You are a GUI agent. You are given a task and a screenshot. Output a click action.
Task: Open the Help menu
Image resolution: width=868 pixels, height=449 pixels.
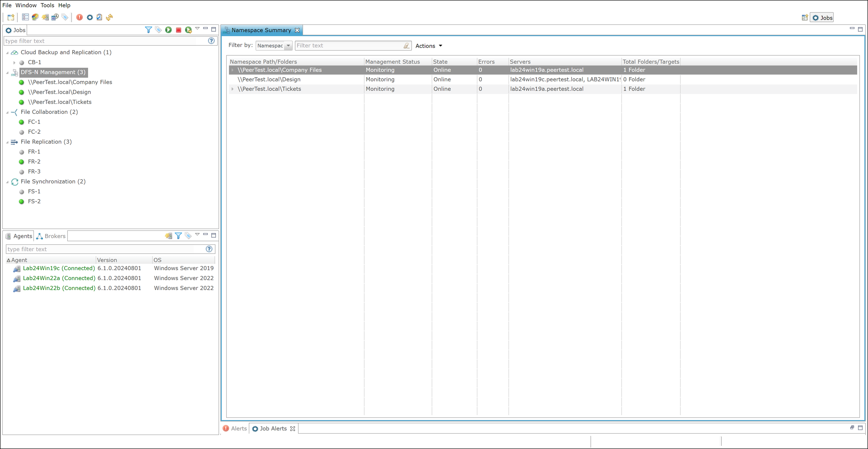(64, 5)
